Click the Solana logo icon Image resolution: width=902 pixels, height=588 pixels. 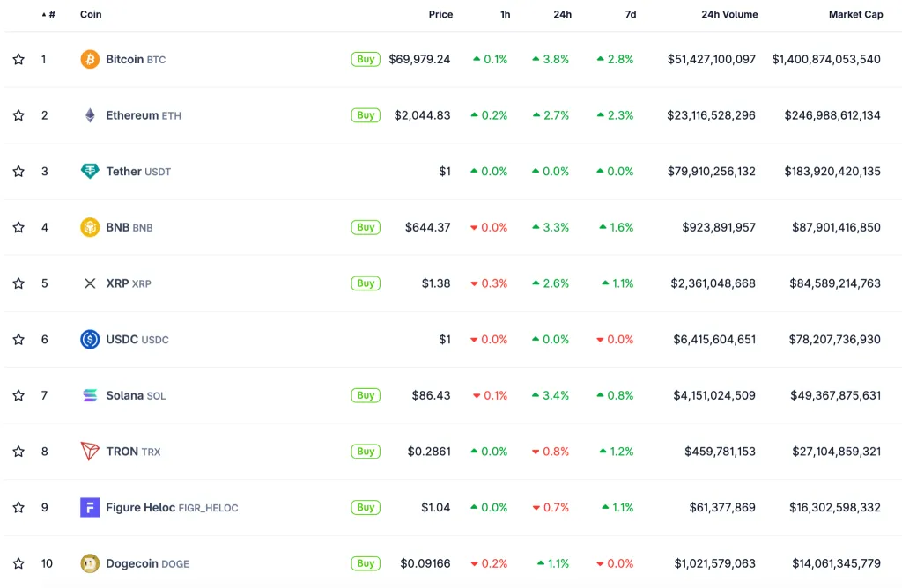point(90,395)
